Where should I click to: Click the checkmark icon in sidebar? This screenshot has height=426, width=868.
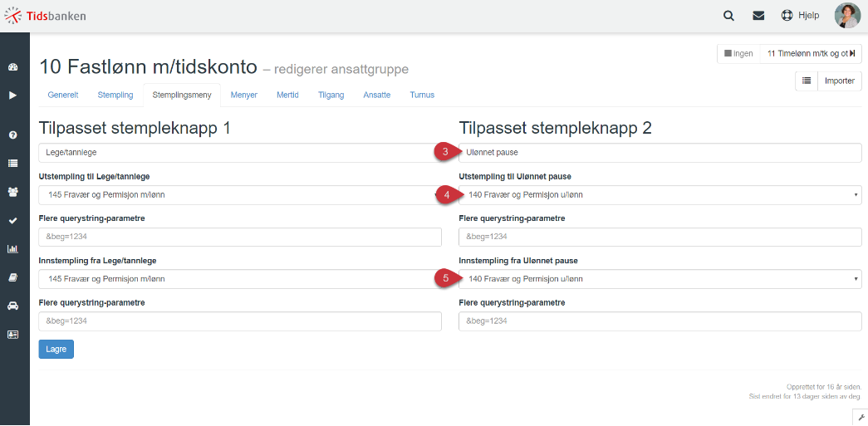[13, 221]
